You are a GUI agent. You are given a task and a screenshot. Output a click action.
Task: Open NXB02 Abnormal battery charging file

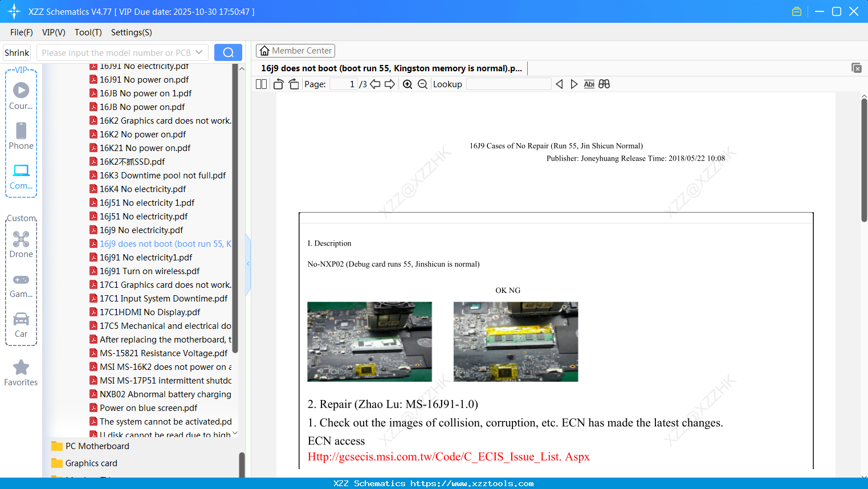160,394
